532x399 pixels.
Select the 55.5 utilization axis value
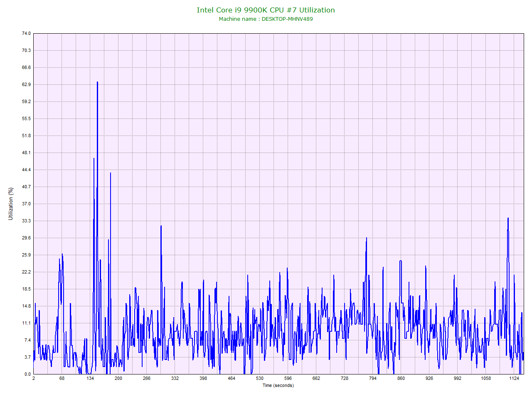click(x=26, y=118)
